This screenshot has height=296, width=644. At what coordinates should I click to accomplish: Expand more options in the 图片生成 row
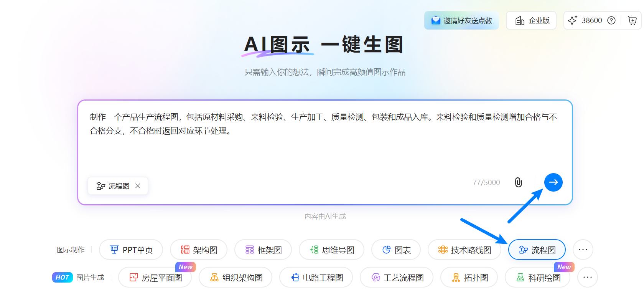pos(588,277)
